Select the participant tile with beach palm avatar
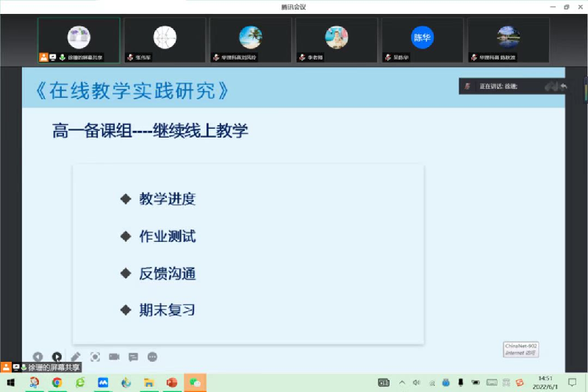The height and width of the screenshot is (392, 588). (251, 40)
